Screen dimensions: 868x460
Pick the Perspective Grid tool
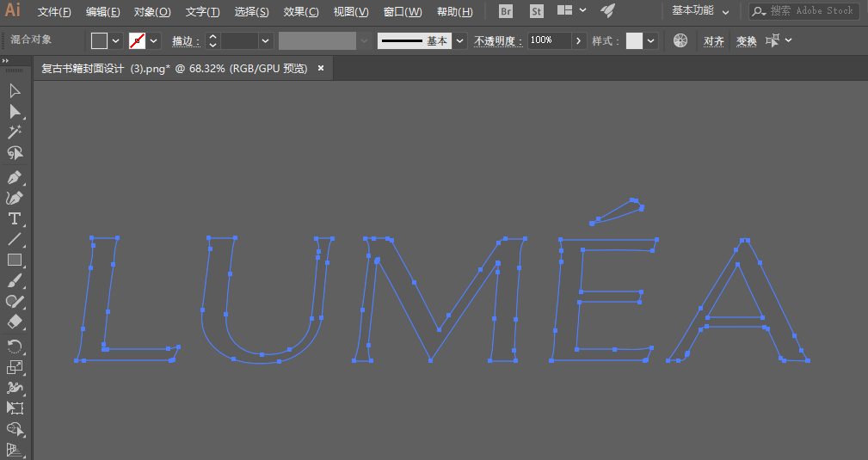click(15, 450)
